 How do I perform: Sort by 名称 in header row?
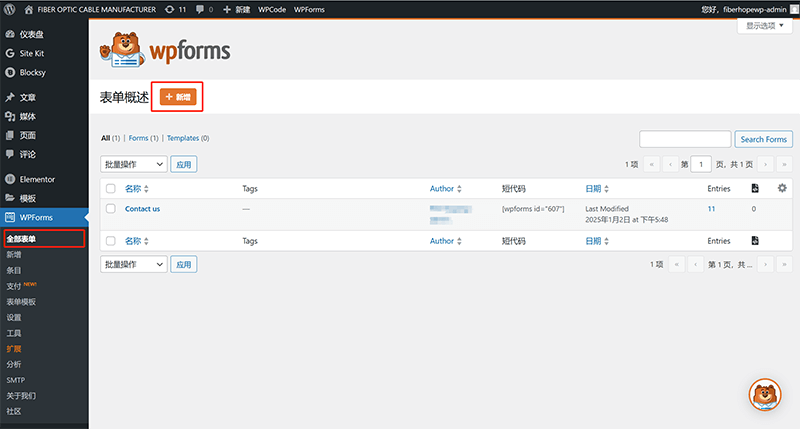(x=137, y=188)
